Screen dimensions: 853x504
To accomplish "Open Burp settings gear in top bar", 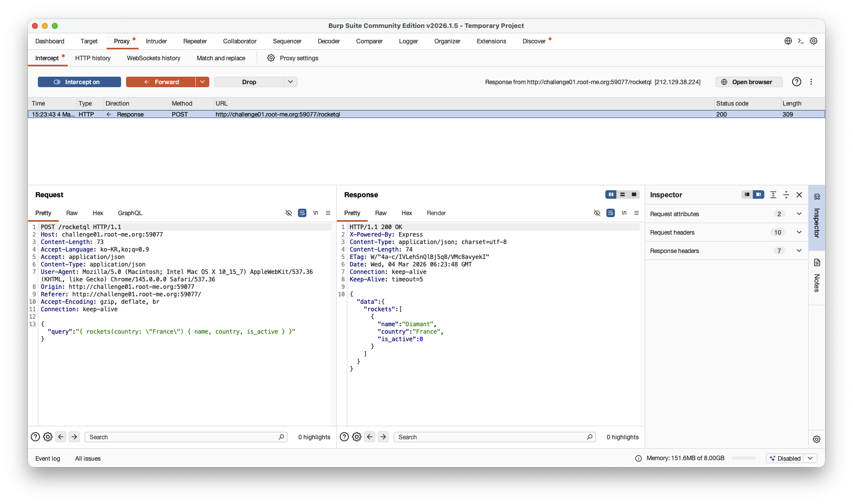I will [814, 41].
